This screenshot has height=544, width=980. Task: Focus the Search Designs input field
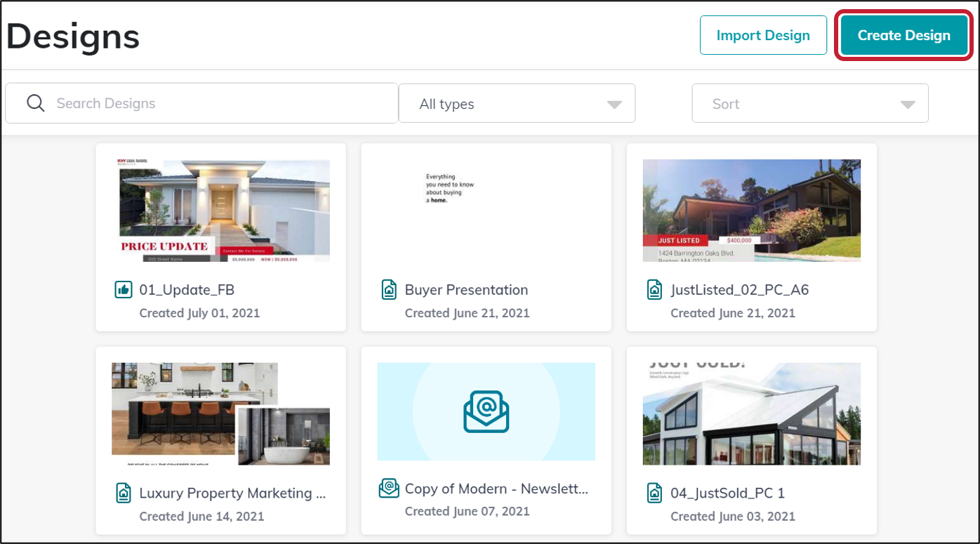click(218, 103)
